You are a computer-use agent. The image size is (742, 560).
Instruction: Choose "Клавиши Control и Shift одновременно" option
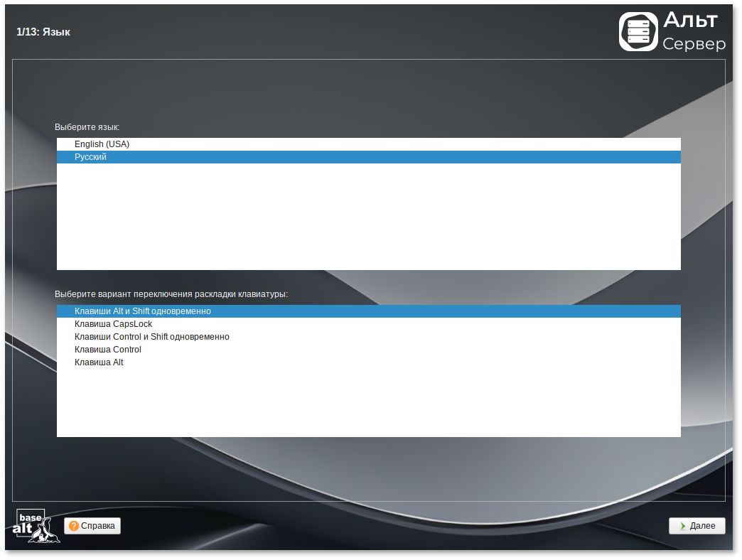pyautogui.click(x=151, y=337)
